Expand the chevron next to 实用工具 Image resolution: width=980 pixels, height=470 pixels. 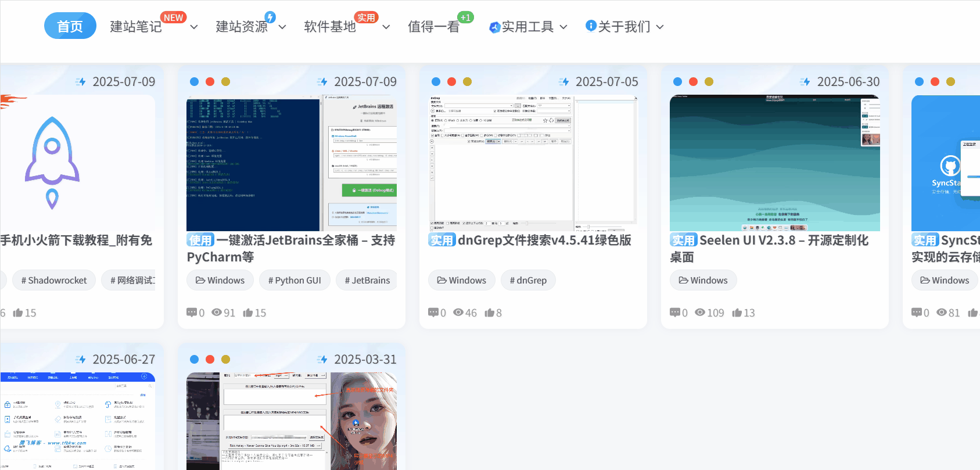(x=563, y=27)
